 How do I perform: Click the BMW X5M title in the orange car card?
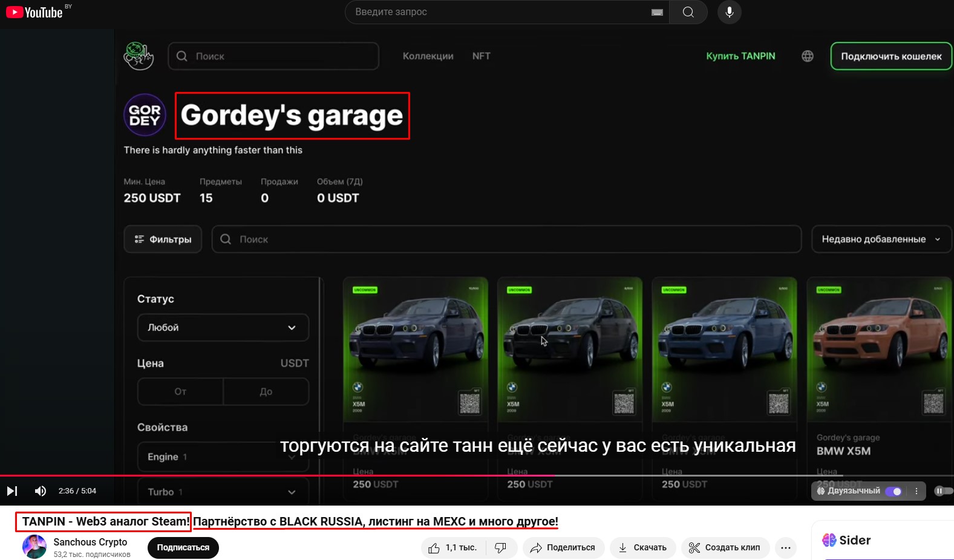(x=843, y=451)
